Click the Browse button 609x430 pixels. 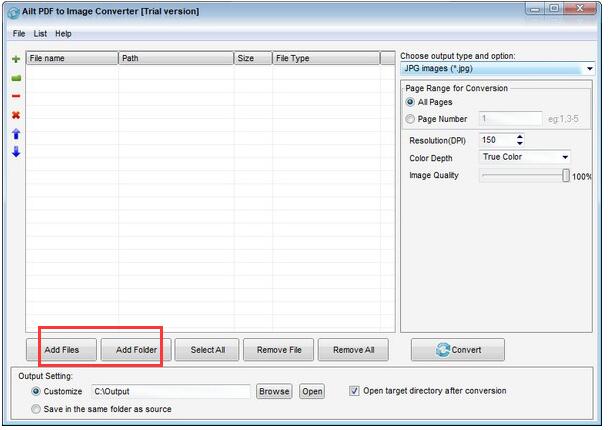pyautogui.click(x=274, y=391)
